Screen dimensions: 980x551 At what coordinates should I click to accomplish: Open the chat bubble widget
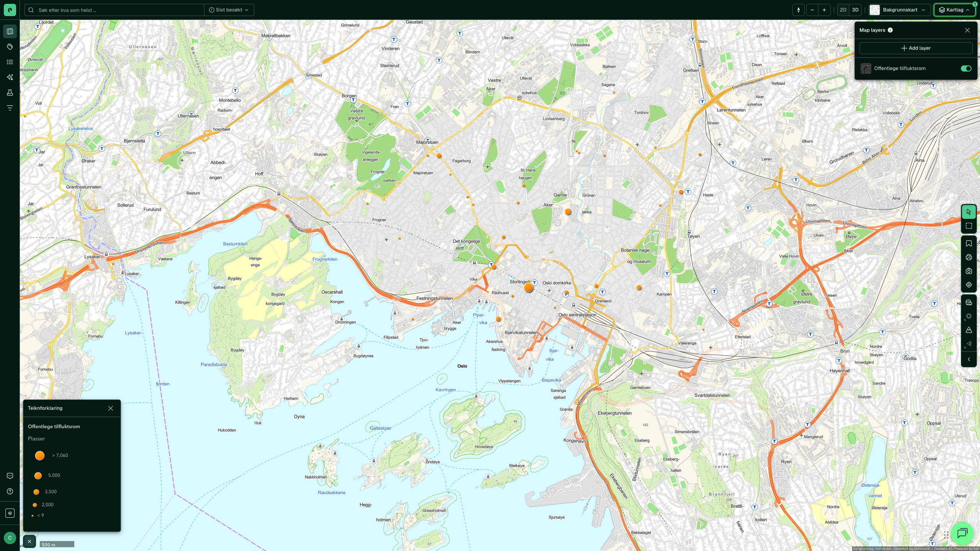tap(962, 533)
